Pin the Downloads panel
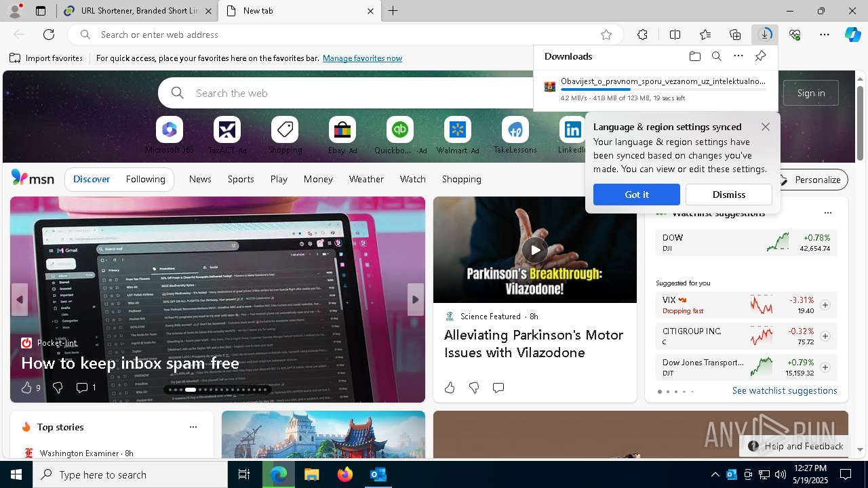This screenshot has height=488, width=868. [x=760, y=56]
